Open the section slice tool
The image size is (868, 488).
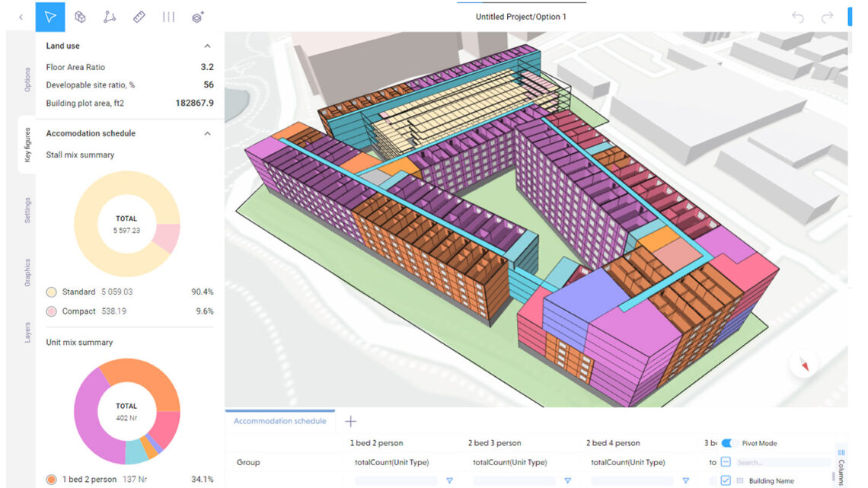[x=168, y=17]
